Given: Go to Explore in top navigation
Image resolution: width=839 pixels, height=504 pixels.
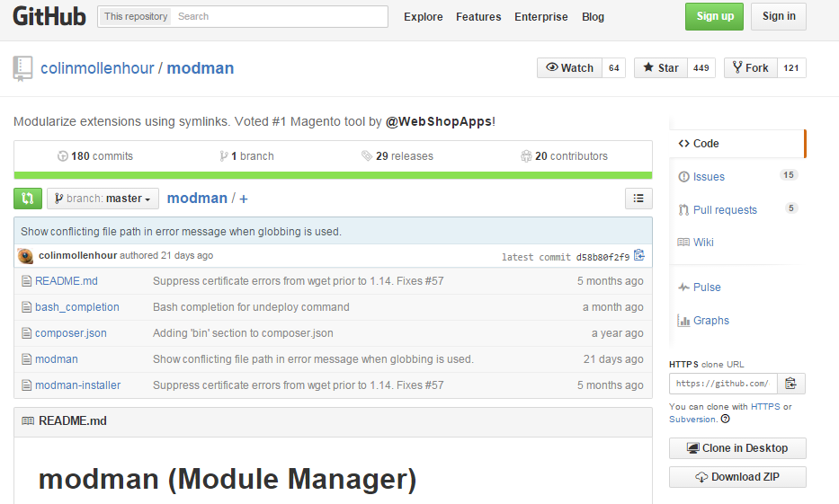Looking at the screenshot, I should click(x=423, y=16).
